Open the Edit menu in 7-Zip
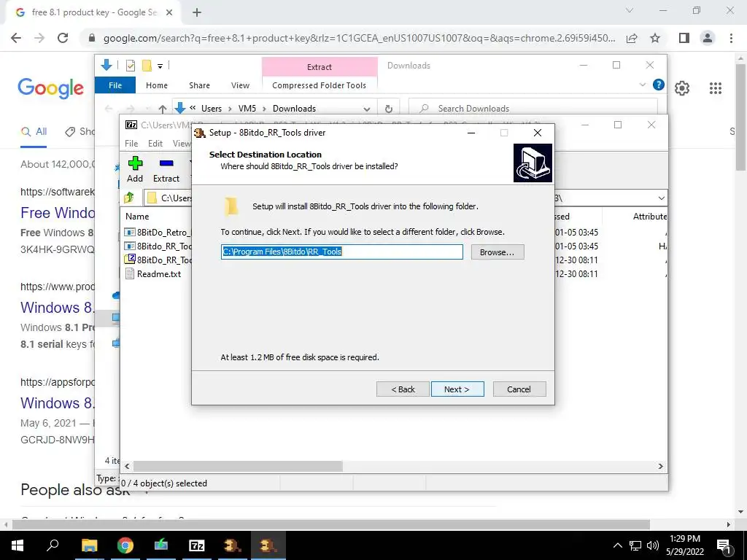 tap(155, 144)
